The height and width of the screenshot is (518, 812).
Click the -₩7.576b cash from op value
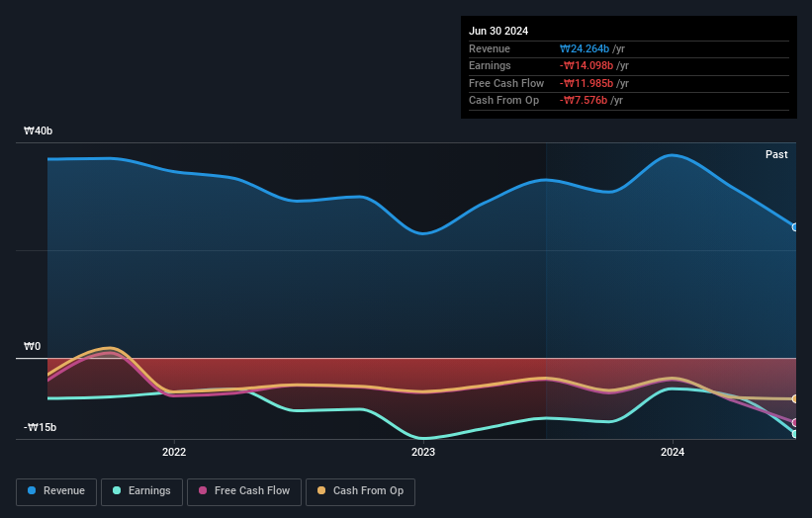coord(584,101)
